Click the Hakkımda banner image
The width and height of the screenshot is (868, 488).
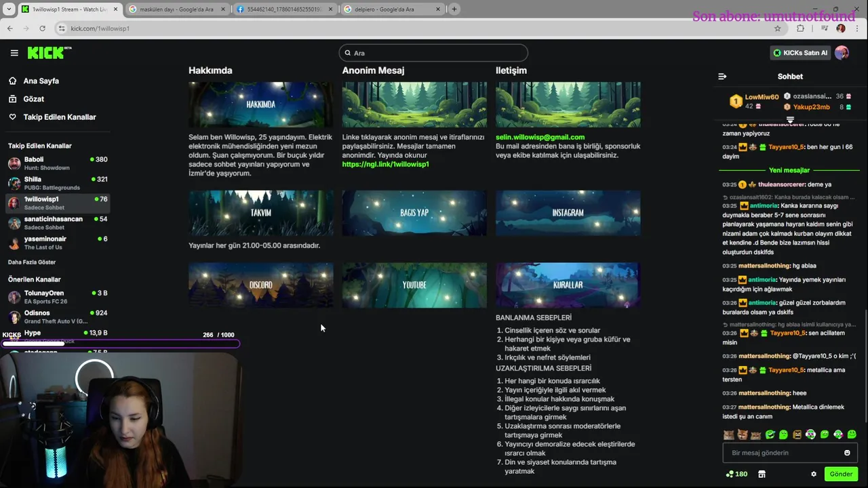point(260,104)
